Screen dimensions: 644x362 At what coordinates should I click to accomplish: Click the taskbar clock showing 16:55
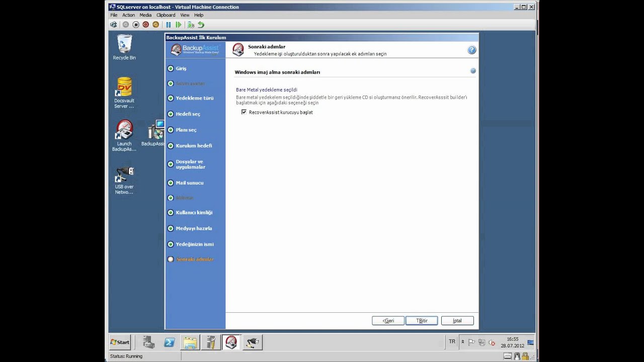click(512, 342)
